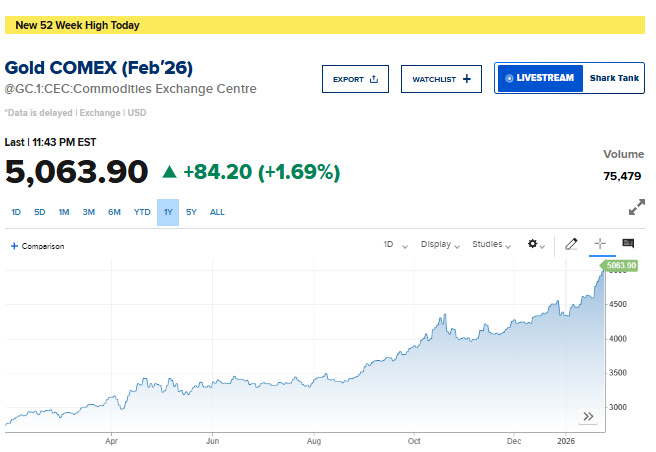
Task: Click the scroll-to-latest double arrow button
Action: pos(589,416)
